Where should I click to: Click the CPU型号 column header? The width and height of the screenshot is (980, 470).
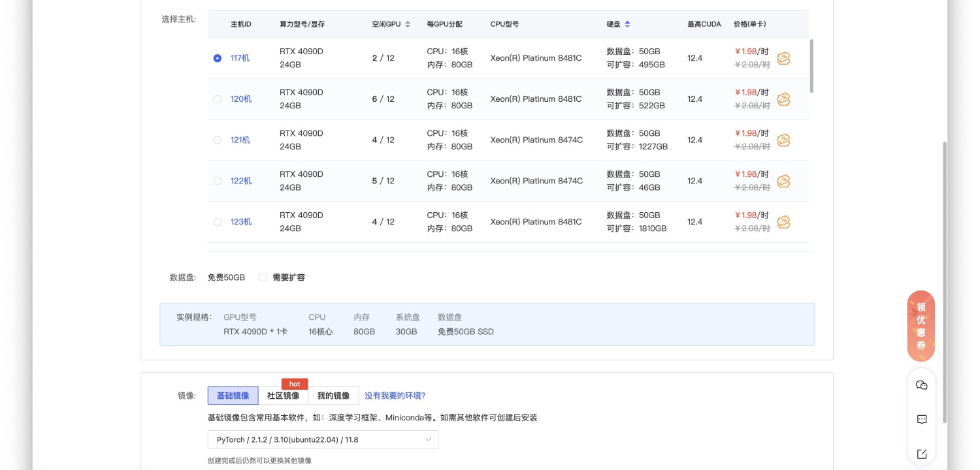click(504, 24)
